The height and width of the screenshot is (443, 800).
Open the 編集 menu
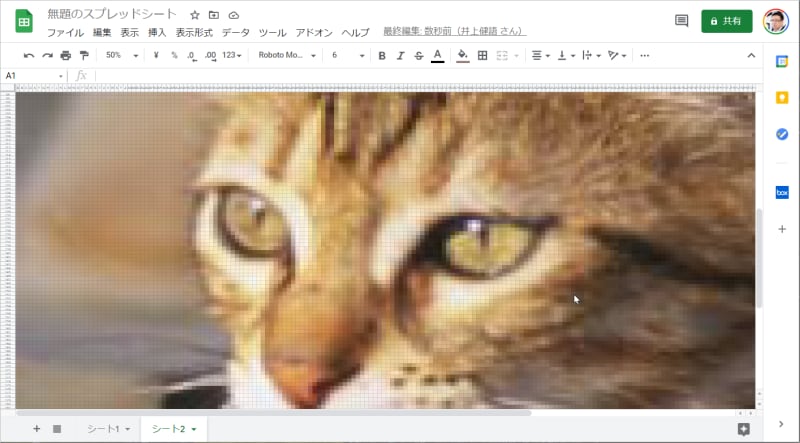pos(102,33)
